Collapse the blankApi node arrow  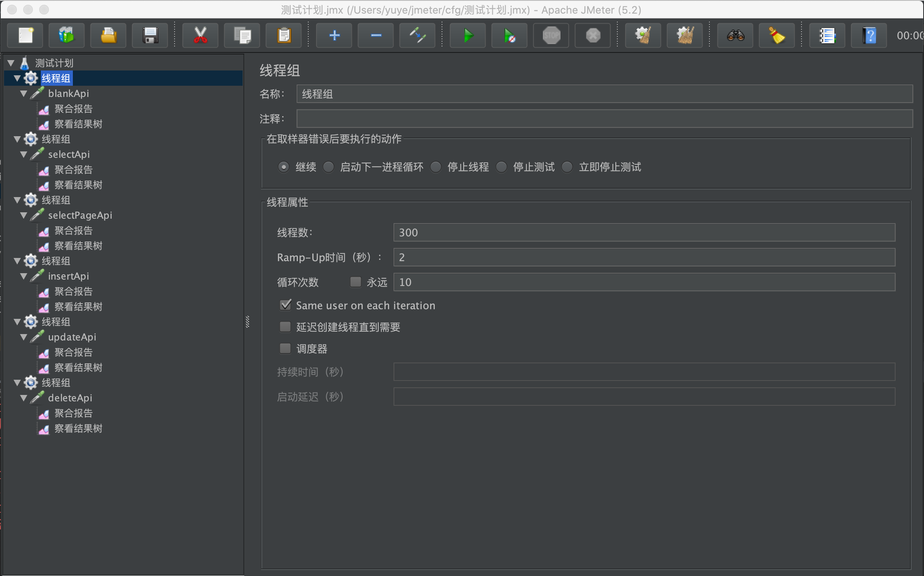tap(24, 93)
